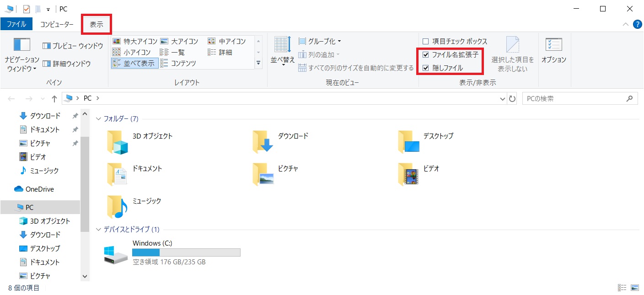The width and height of the screenshot is (644, 295).
Task: Select 特大アイコン layout icon
Action: coord(117,41)
